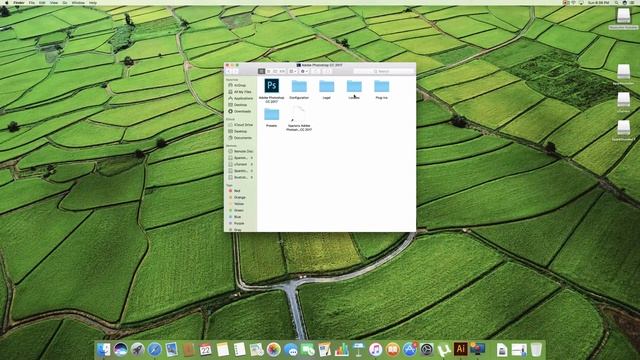Open Messages from the Dock
This screenshot has width=640, height=360.
click(x=291, y=349)
